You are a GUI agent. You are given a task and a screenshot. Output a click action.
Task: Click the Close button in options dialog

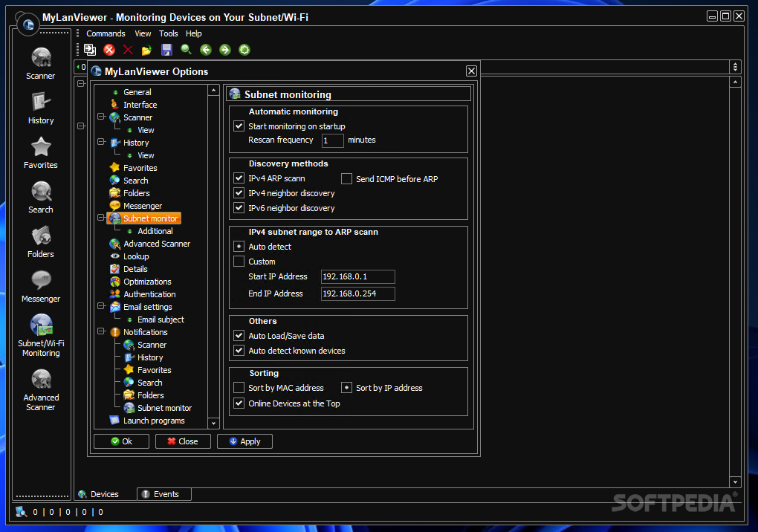(x=183, y=441)
